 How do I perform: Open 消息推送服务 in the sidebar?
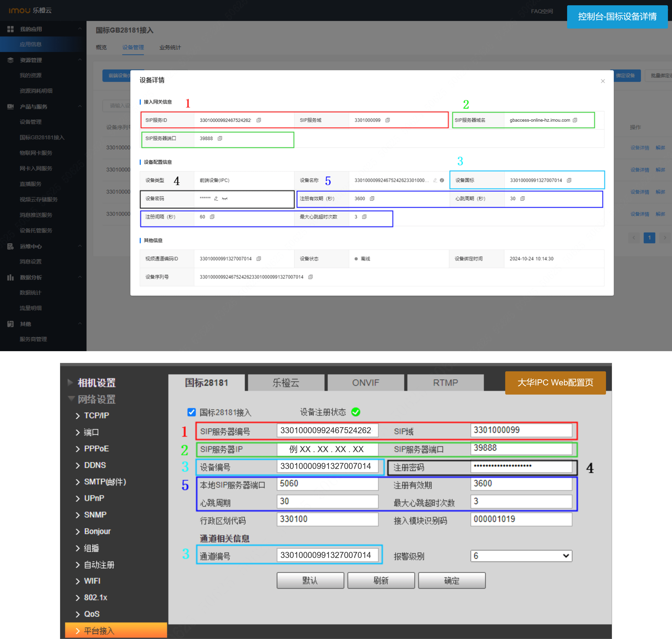pos(36,215)
